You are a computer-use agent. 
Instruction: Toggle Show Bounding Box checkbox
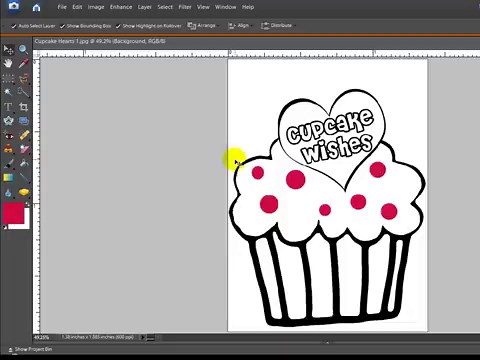pyautogui.click(x=62, y=26)
